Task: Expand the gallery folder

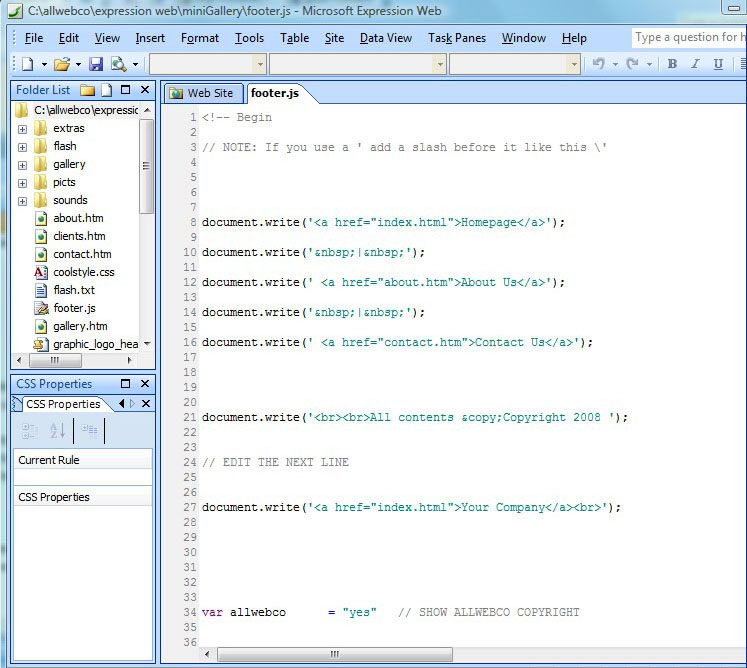Action: (22, 165)
